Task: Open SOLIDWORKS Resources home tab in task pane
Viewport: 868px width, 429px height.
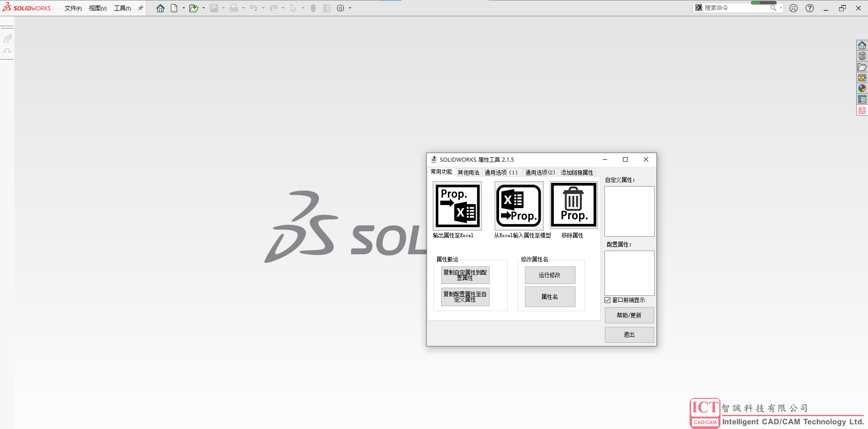Action: pyautogui.click(x=862, y=46)
